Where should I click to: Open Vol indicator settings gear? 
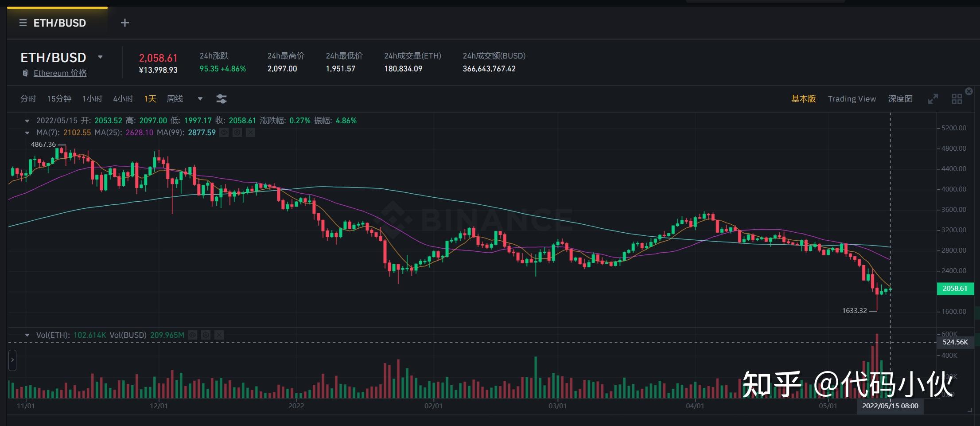point(206,335)
